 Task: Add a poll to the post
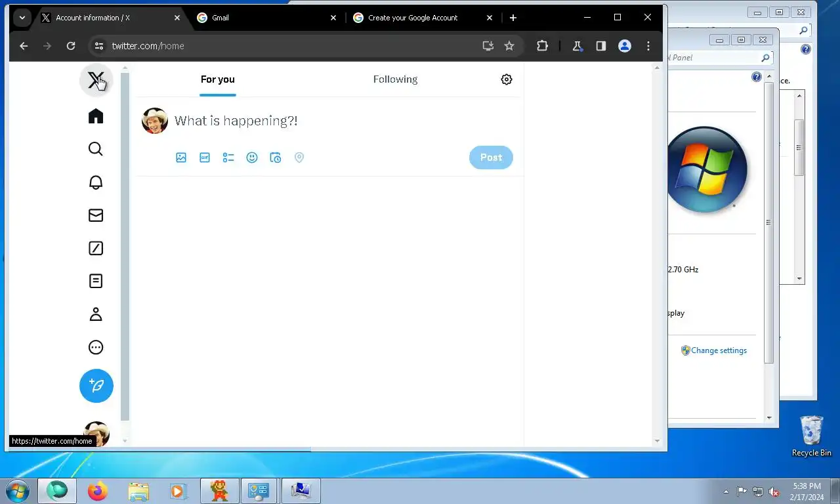(x=228, y=157)
